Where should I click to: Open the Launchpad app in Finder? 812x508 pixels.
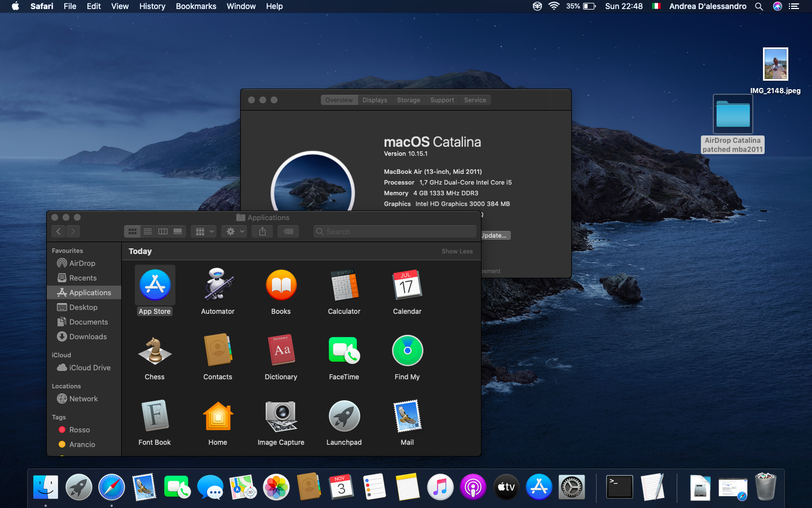344,416
